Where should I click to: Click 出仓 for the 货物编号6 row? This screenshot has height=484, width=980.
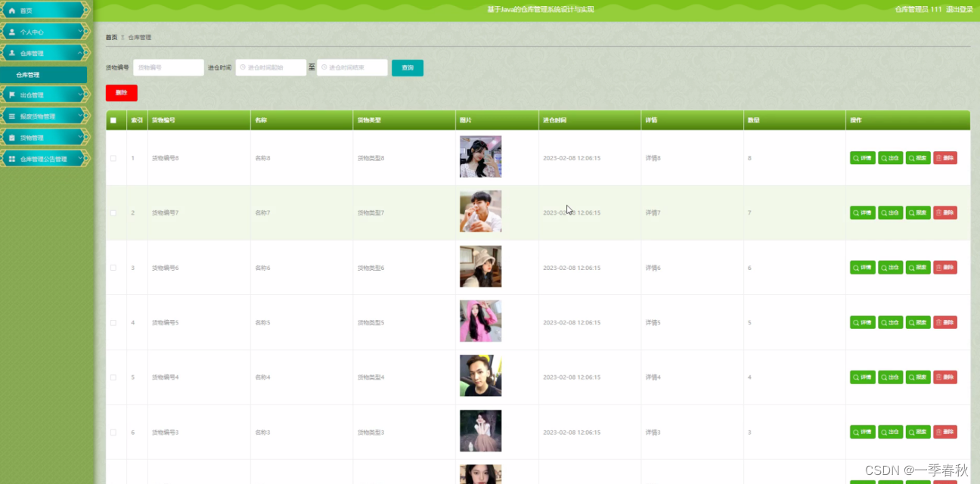click(890, 268)
